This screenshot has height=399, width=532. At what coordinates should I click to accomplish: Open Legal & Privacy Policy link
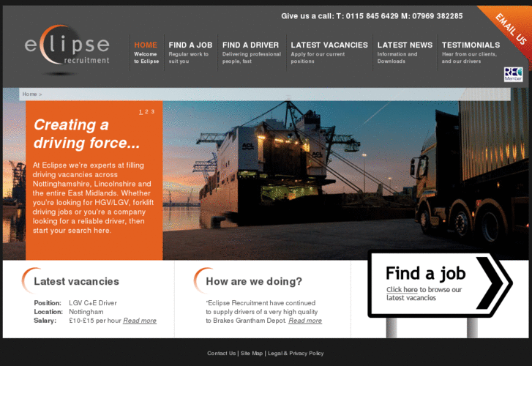tap(296, 353)
